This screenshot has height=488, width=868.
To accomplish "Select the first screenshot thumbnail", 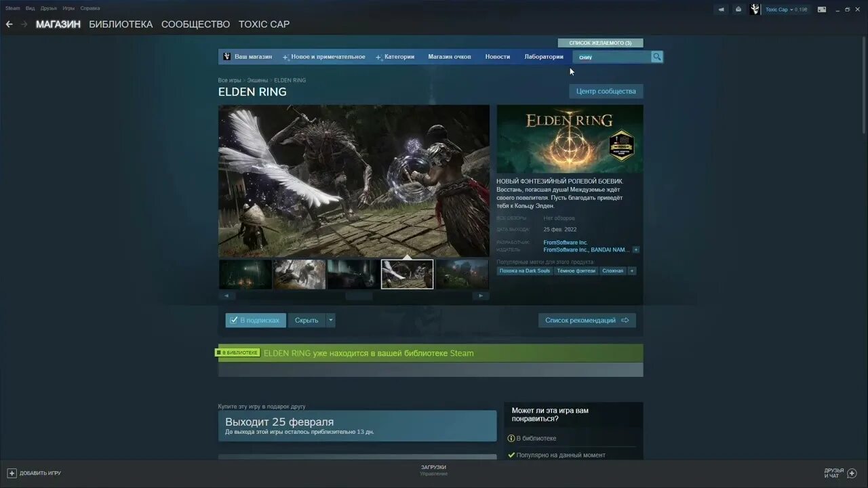I will (245, 274).
